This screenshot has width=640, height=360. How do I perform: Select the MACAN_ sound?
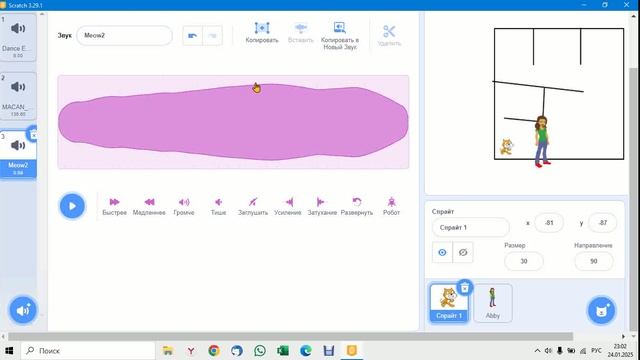point(18,96)
